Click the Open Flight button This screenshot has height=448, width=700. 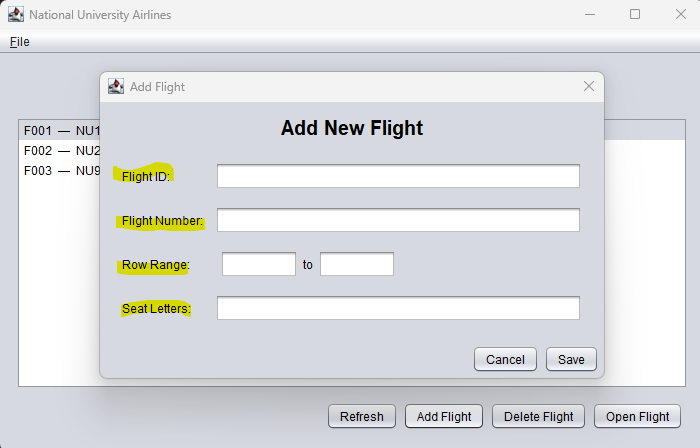click(637, 417)
